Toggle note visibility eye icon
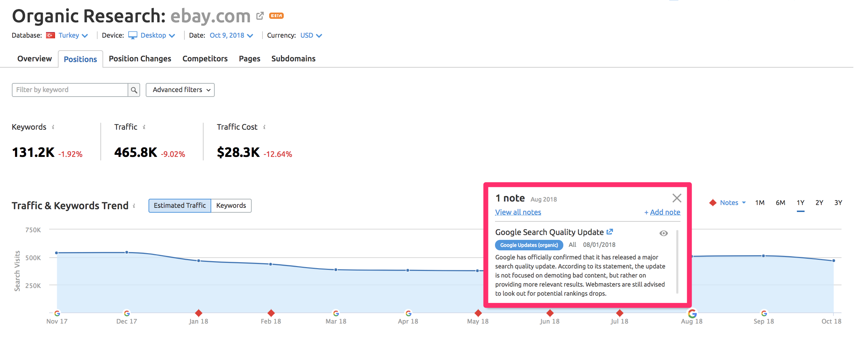The height and width of the screenshot is (341, 868). tap(664, 233)
